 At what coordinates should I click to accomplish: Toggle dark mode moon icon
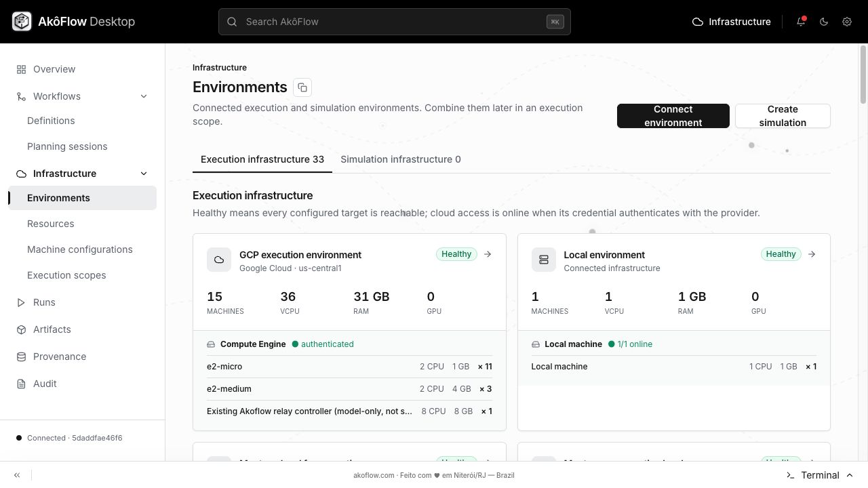tap(824, 22)
